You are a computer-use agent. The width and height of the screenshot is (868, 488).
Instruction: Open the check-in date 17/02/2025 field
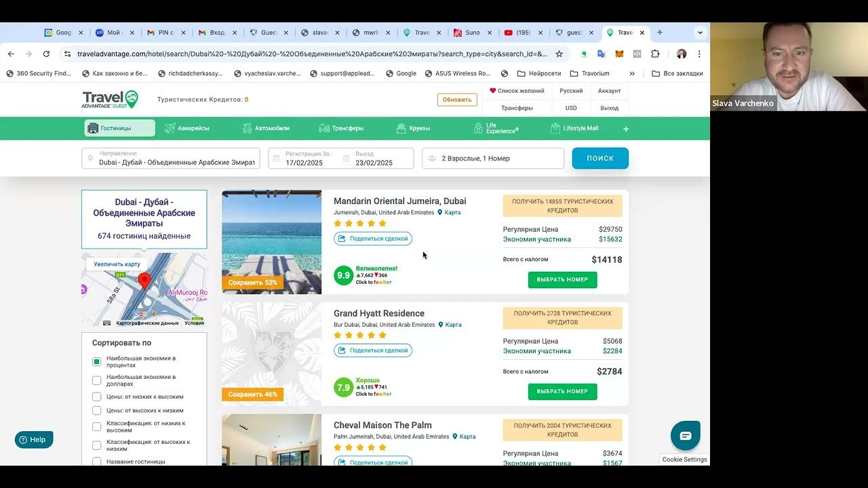pos(304,158)
